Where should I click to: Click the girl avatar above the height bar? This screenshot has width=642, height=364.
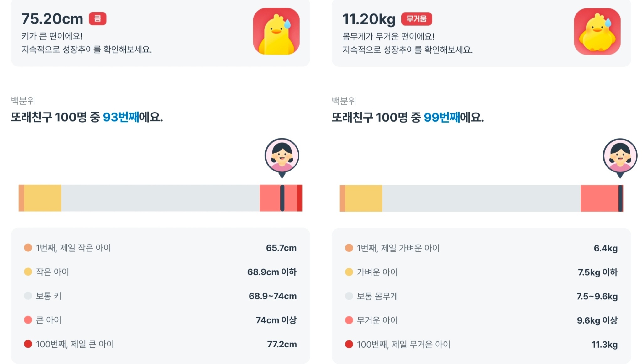[x=282, y=156]
